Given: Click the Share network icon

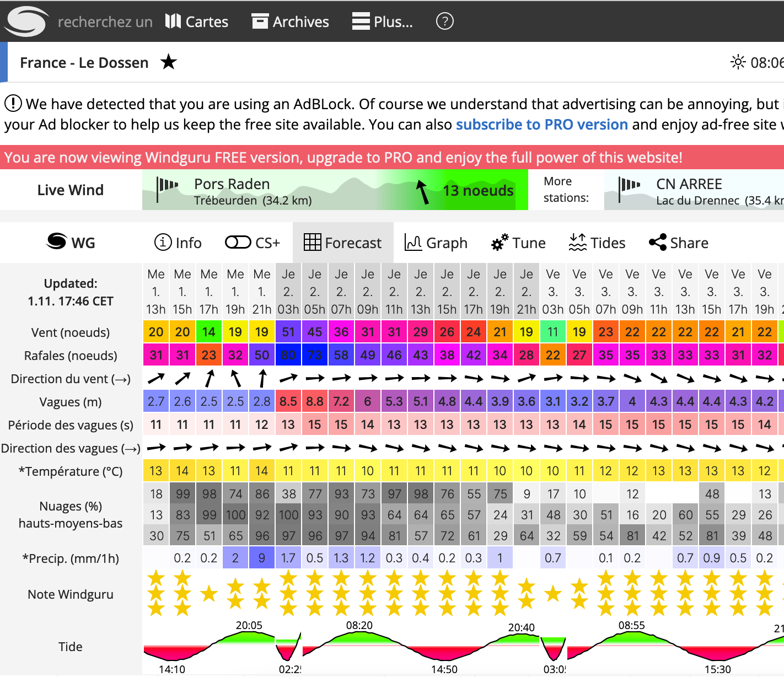Looking at the screenshot, I should [x=658, y=242].
